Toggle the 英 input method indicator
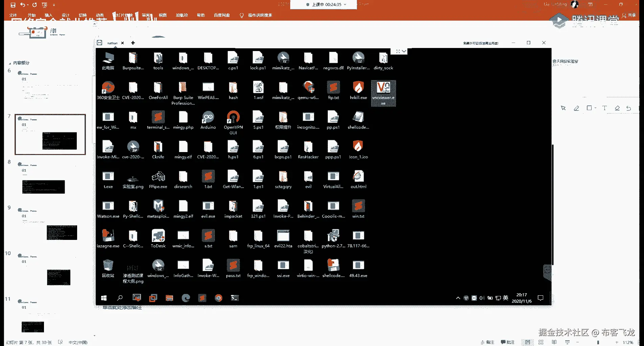644x346 pixels. tap(505, 298)
